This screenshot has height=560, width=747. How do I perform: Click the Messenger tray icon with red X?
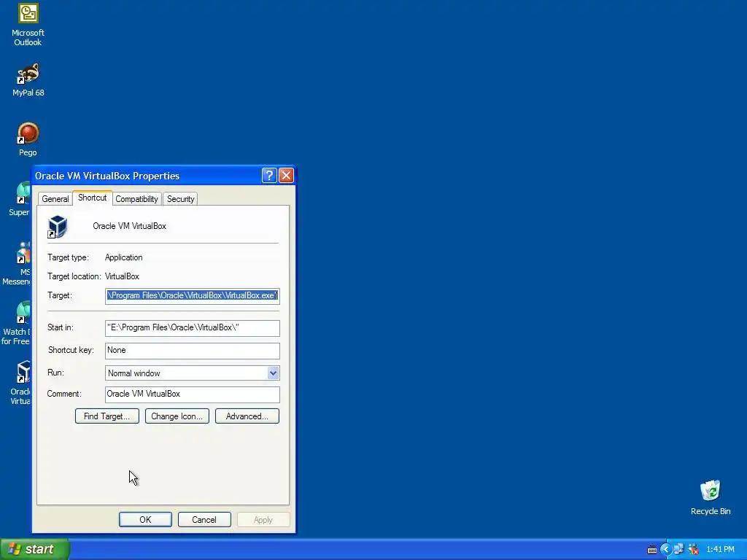click(x=694, y=550)
